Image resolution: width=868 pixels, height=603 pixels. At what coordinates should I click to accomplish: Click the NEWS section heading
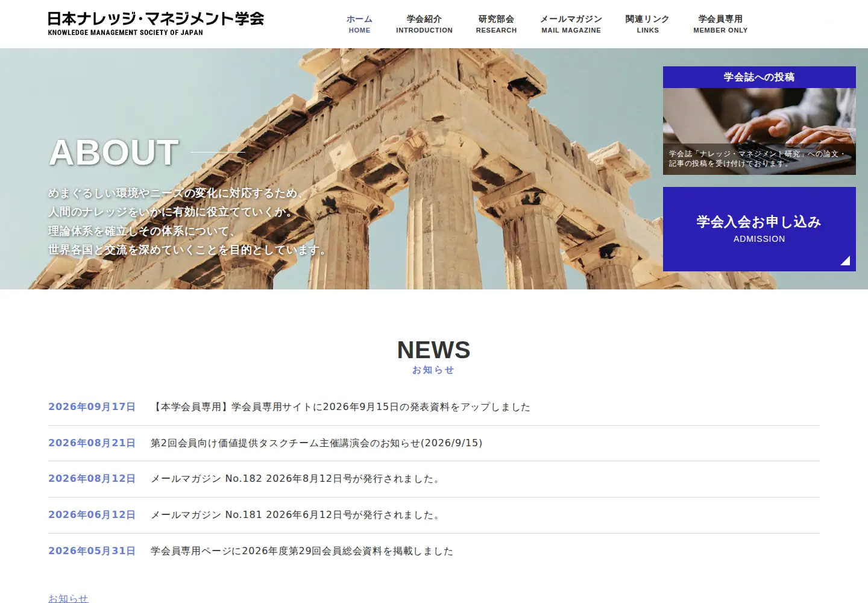pyautogui.click(x=433, y=350)
